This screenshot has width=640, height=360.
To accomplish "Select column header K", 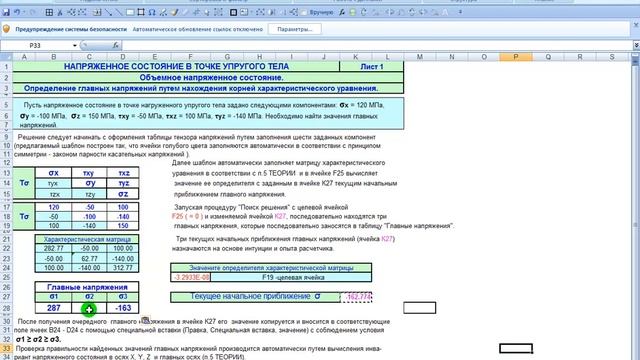I will (355, 57).
